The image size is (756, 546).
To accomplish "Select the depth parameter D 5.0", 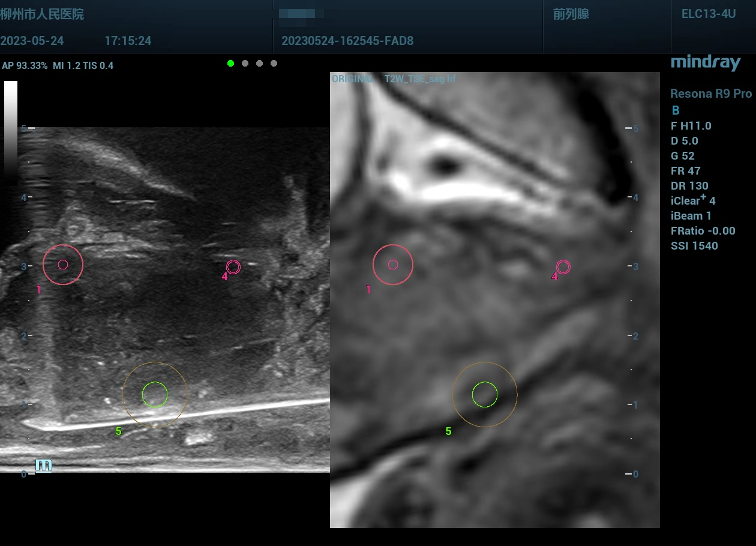I will (x=684, y=141).
